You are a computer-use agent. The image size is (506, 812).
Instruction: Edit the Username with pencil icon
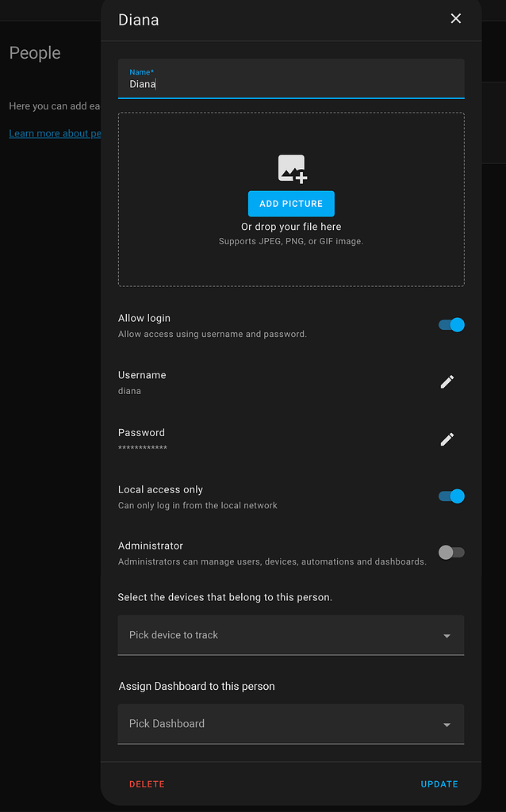coord(447,381)
